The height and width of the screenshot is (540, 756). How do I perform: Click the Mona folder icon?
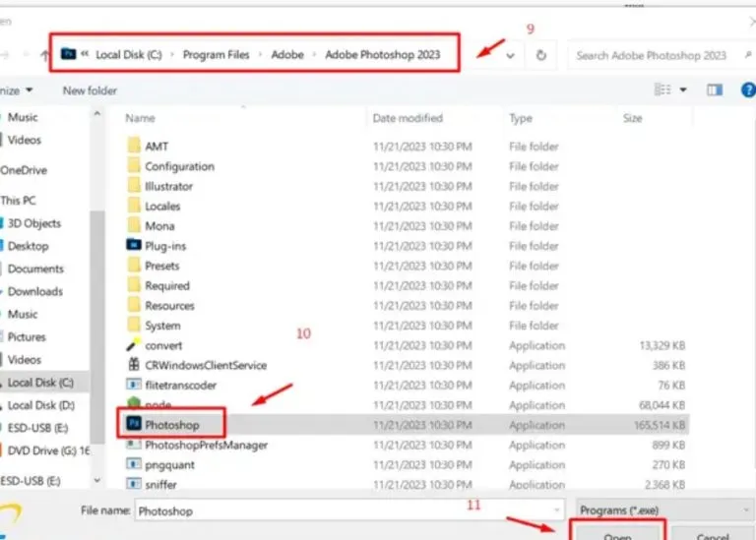click(x=134, y=225)
